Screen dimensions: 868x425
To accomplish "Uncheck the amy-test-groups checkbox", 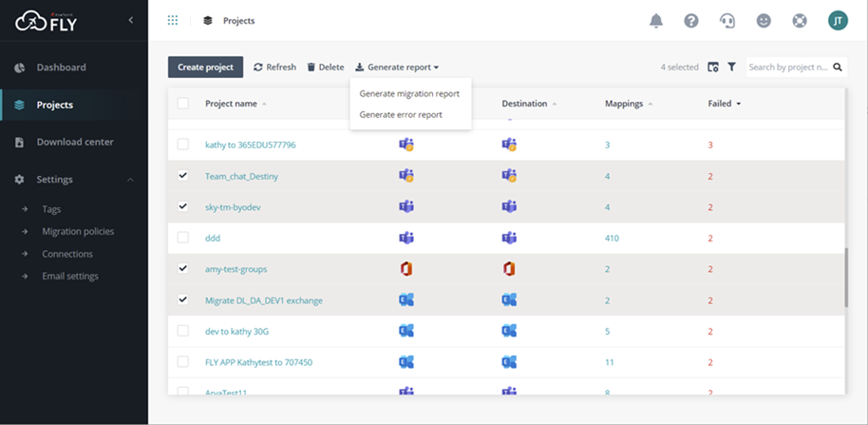I will coord(182,269).
